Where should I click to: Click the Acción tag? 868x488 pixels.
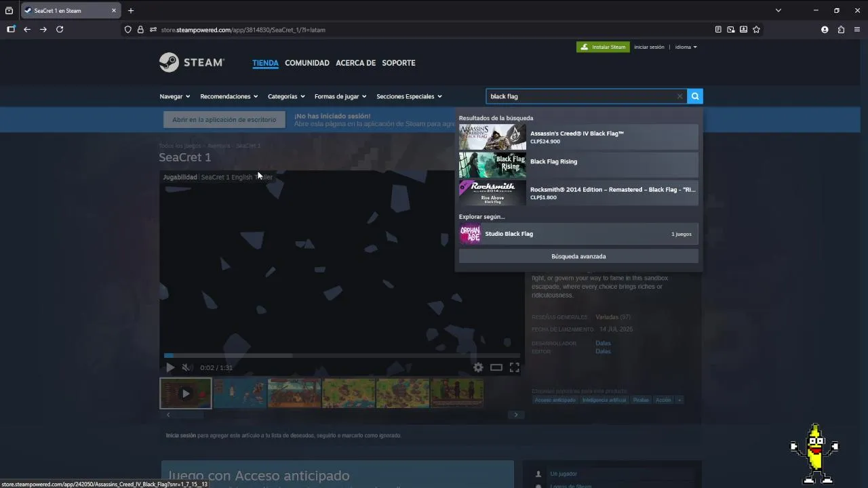[x=663, y=400]
